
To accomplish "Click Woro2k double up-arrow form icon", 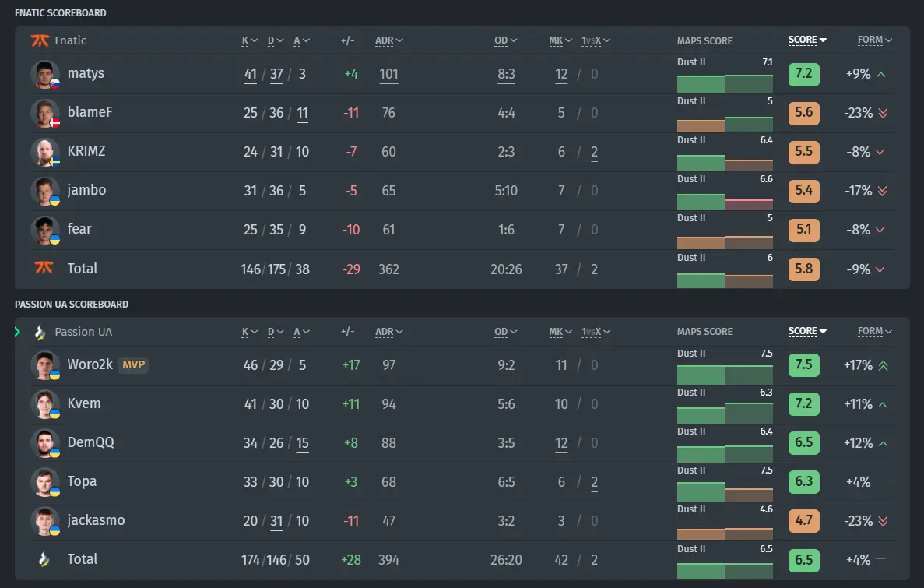I will tap(884, 366).
